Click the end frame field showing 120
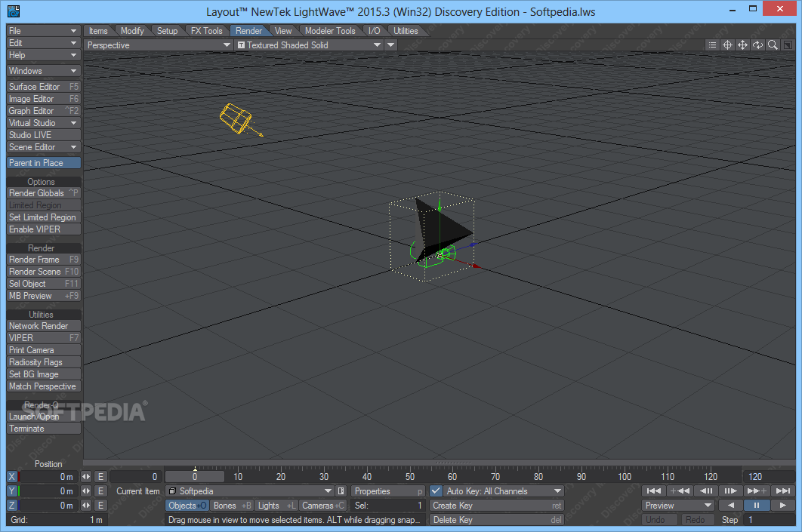This screenshot has height=532, width=802. coord(769,476)
